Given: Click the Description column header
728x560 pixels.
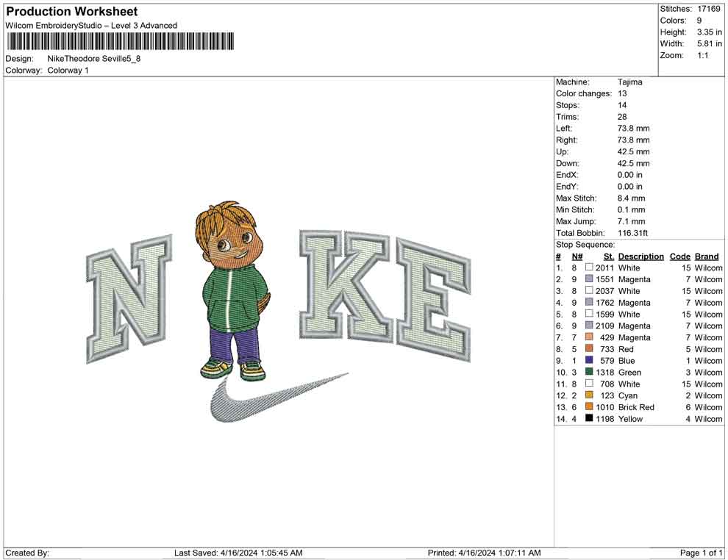Looking at the screenshot, I should coord(640,256).
